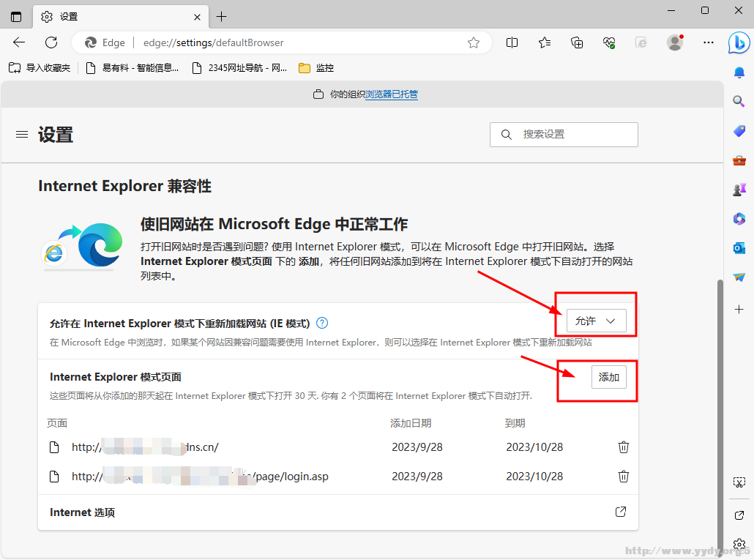Open the sidebar Shopping tag icon
The image size is (754, 560).
739,131
